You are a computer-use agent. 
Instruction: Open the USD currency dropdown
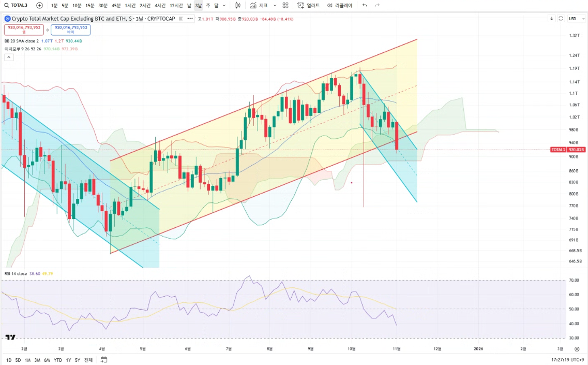pos(577,19)
